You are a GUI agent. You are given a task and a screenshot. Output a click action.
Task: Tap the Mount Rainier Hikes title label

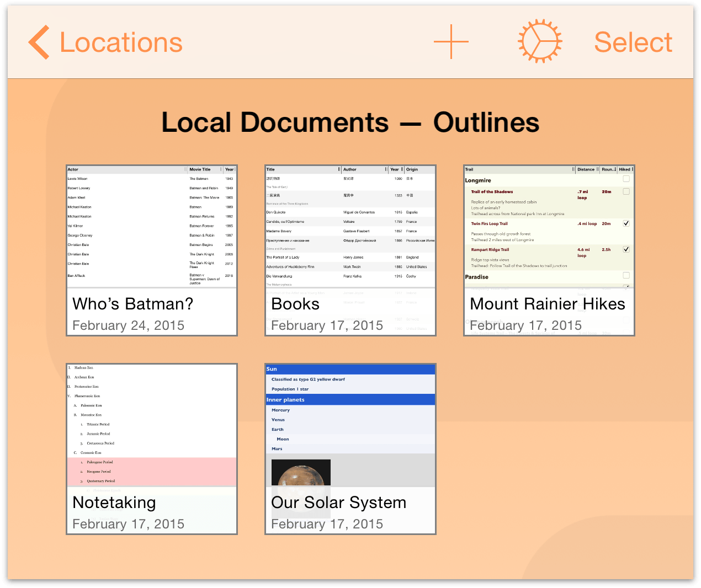click(548, 304)
